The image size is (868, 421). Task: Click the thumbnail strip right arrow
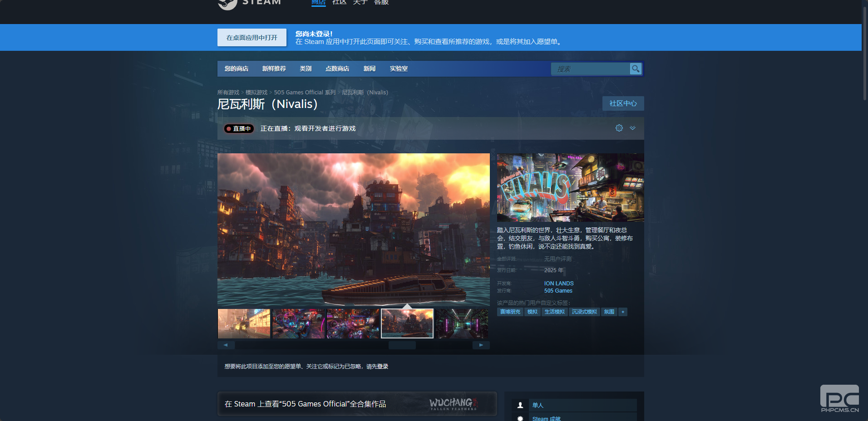pos(481,345)
